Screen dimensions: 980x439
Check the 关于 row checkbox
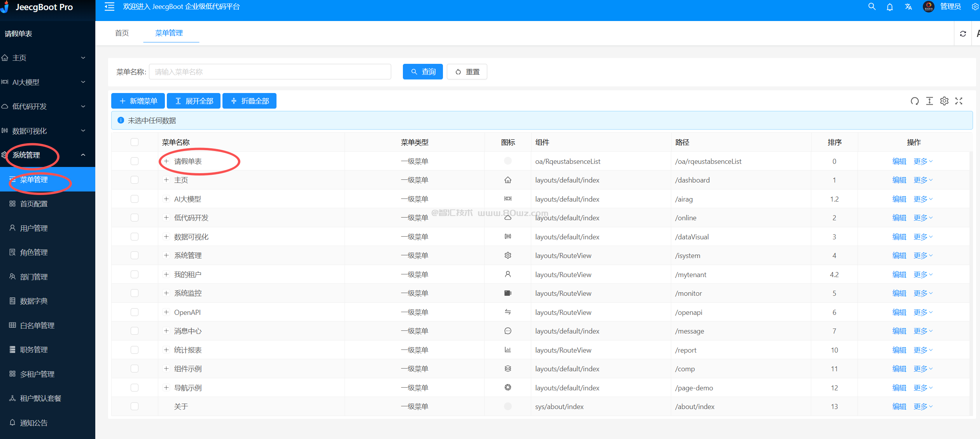pos(135,406)
